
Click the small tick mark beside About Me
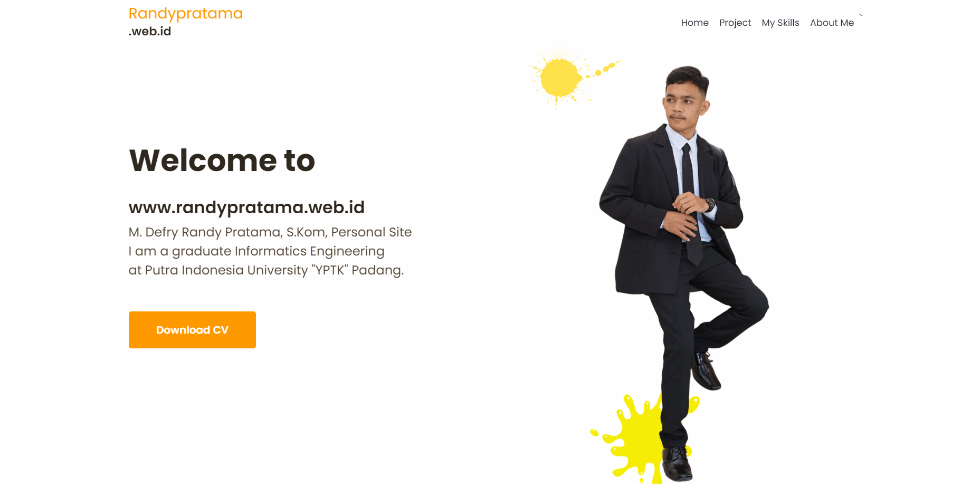861,15
